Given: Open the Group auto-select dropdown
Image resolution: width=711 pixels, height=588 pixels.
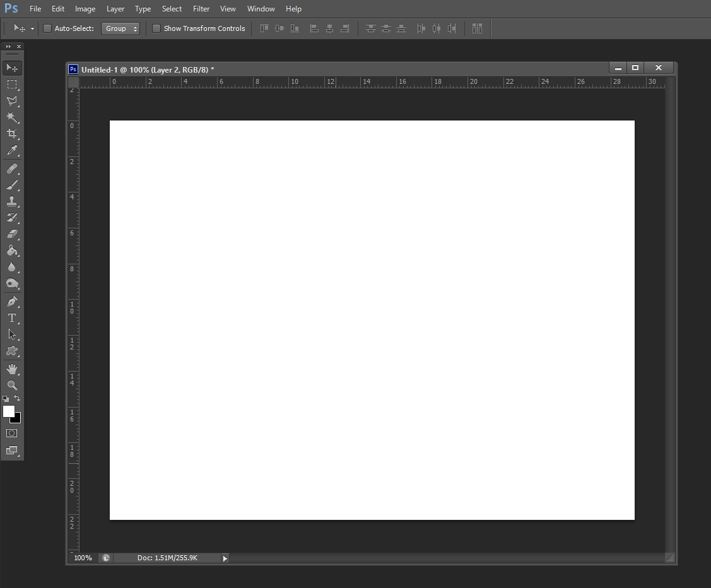Looking at the screenshot, I should point(120,28).
